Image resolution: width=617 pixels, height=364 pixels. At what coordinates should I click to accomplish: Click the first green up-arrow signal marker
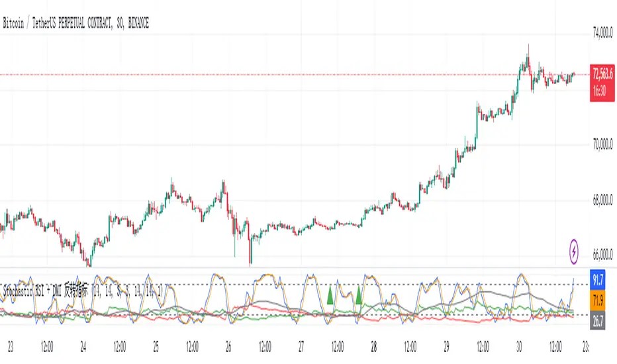pyautogui.click(x=330, y=295)
